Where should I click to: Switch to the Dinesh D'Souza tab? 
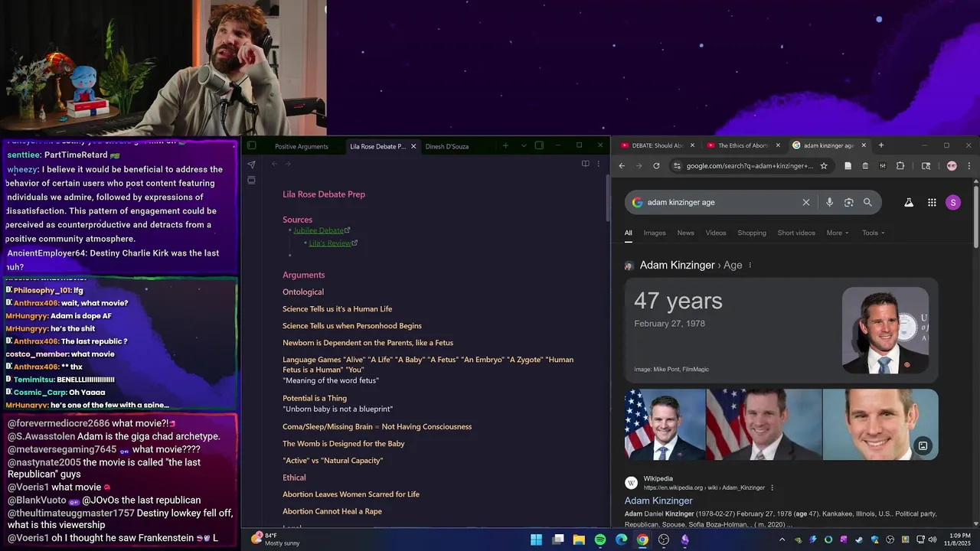click(x=447, y=146)
